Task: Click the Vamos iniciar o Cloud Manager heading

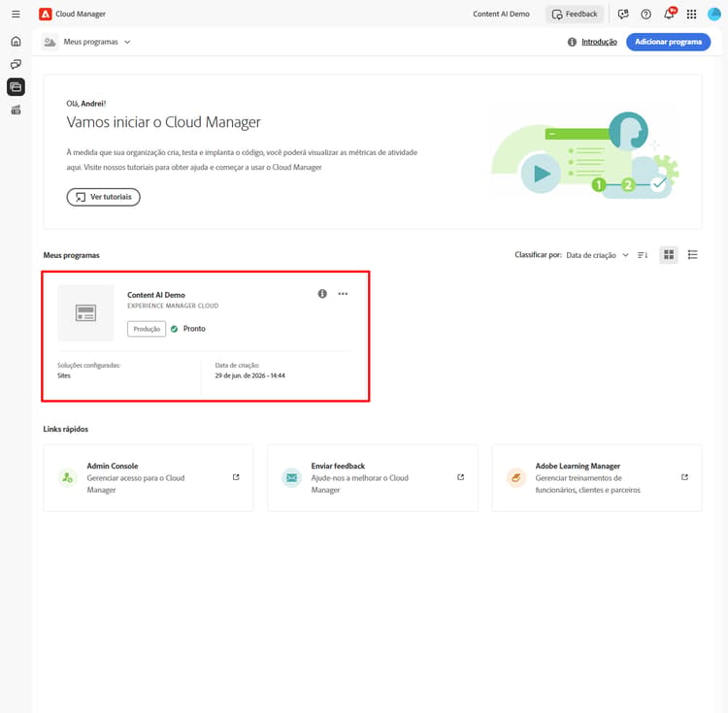Action: 163,122
